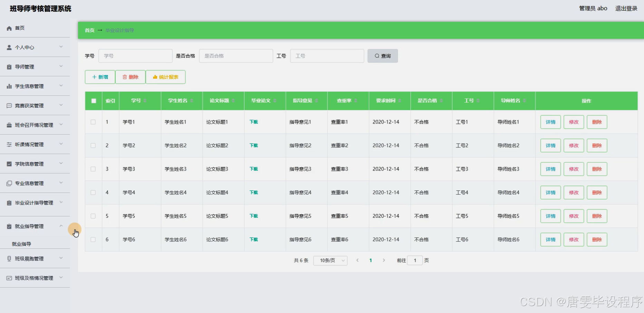Click the checklist icon for 就业指导管理
Viewport: 644px width, 313px height.
coord(9,226)
